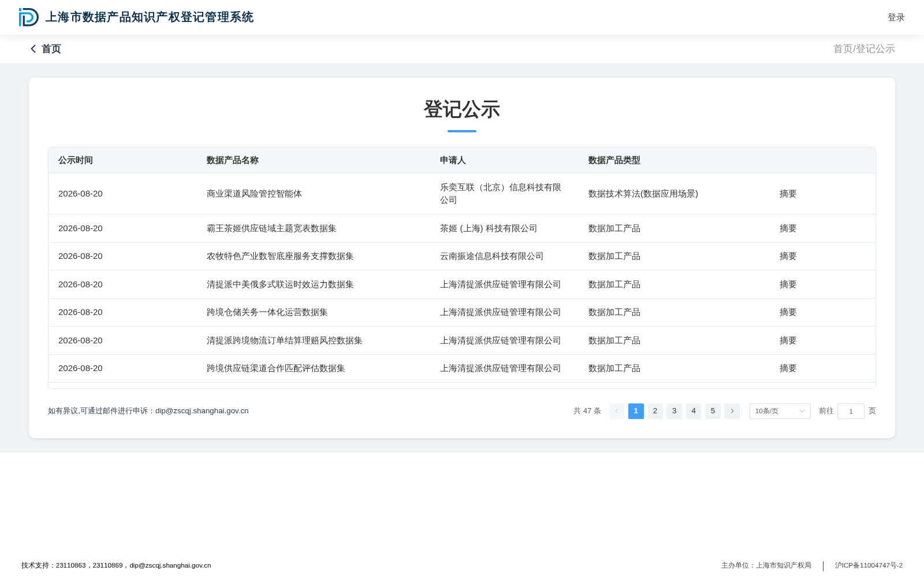Open 摘要 for 跨境供应链渠道合作匹配评估数据集
924x578 pixels.
pyautogui.click(x=788, y=368)
